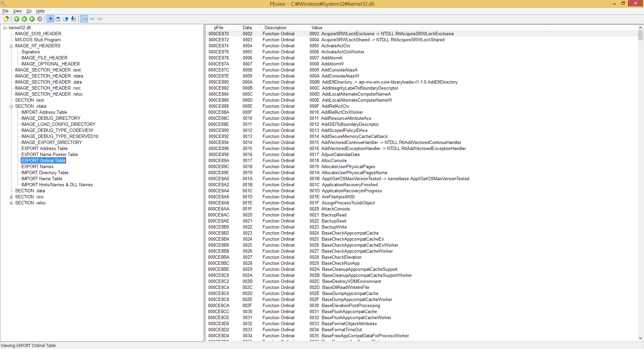Image resolution: width=644 pixels, height=349 pixels.
Task: Click the second address view icon
Action: 58,19
